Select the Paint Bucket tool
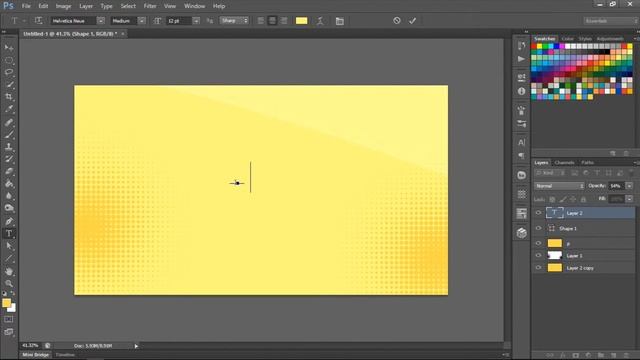This screenshot has height=360, width=640. [9, 184]
